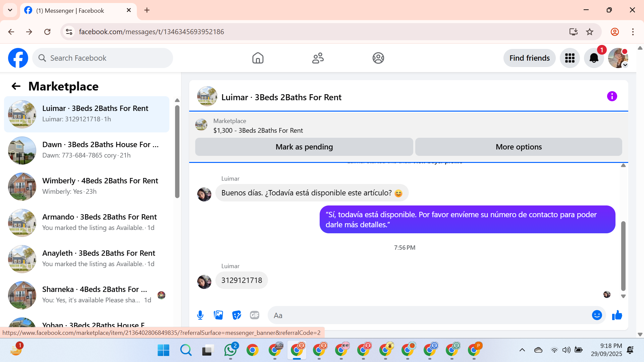
Task: Click the Facebook logo
Action: 18,58
